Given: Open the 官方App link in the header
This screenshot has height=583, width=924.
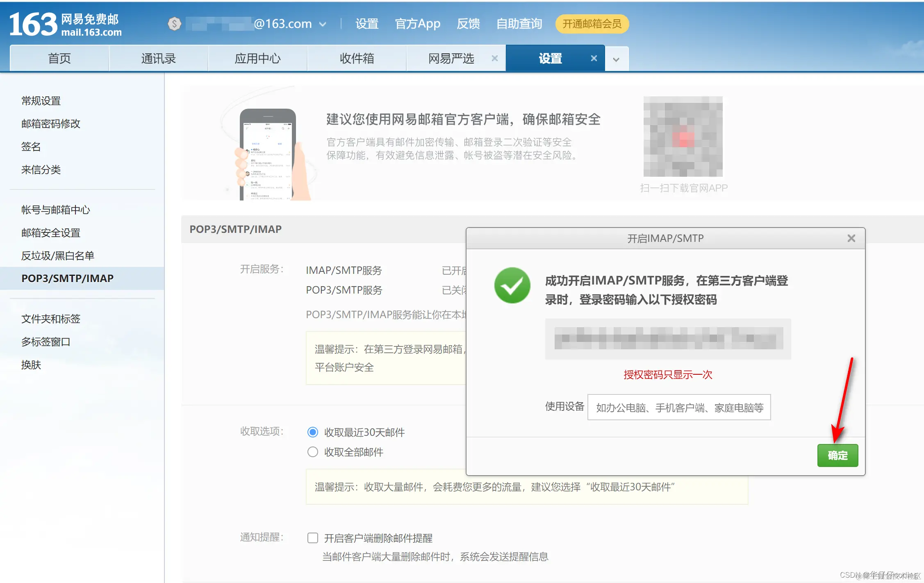Looking at the screenshot, I should [x=417, y=24].
